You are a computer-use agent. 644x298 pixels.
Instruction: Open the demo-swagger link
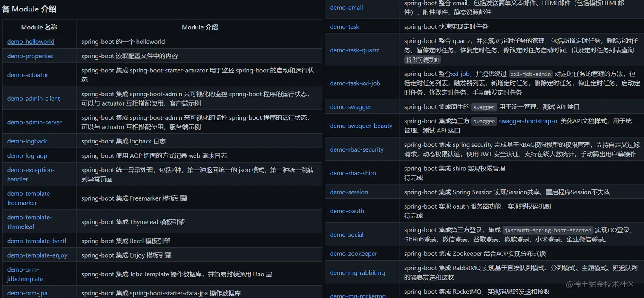coord(351,107)
